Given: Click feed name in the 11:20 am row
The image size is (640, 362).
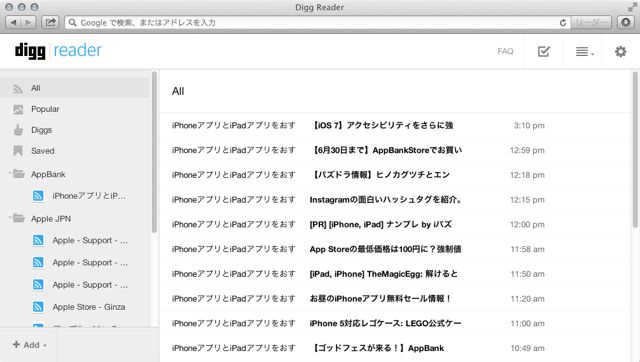Looking at the screenshot, I should [233, 299].
